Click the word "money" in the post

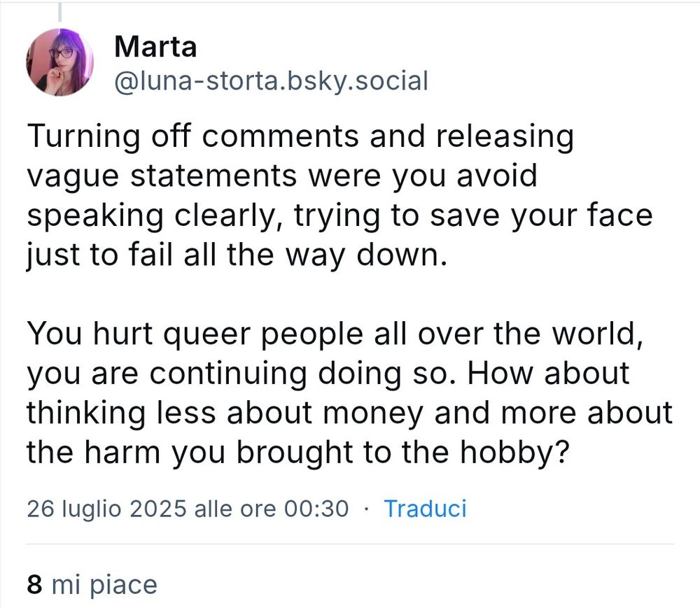pos(373,413)
